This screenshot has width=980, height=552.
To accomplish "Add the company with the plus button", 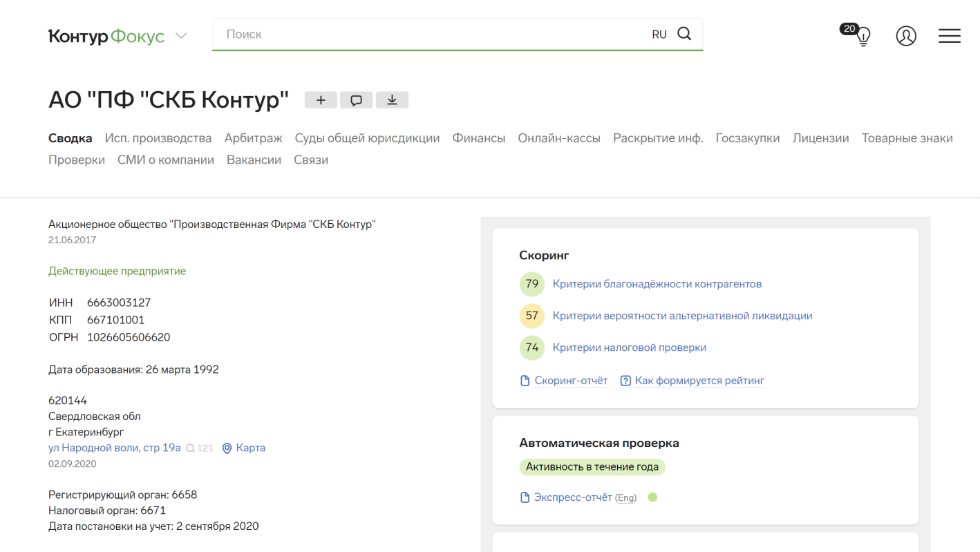I will (x=321, y=100).
